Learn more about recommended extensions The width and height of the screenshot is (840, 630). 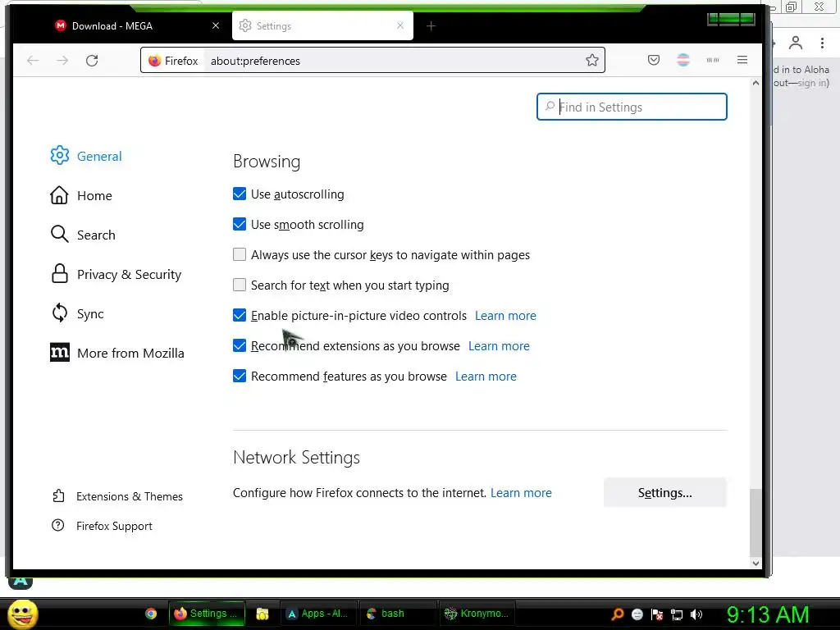pos(499,346)
